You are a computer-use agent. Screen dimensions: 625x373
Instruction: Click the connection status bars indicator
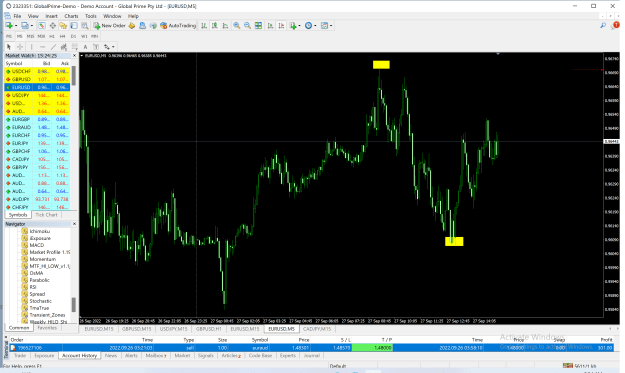(x=568, y=365)
